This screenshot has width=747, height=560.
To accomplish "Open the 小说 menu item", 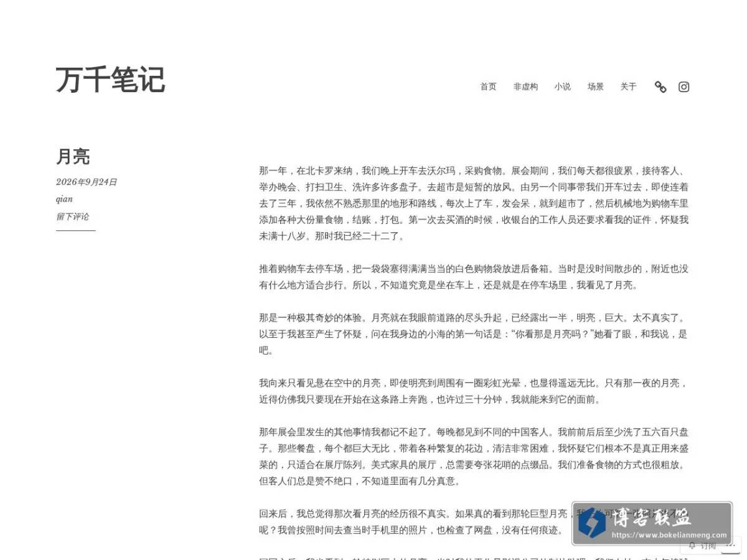I will pyautogui.click(x=562, y=87).
